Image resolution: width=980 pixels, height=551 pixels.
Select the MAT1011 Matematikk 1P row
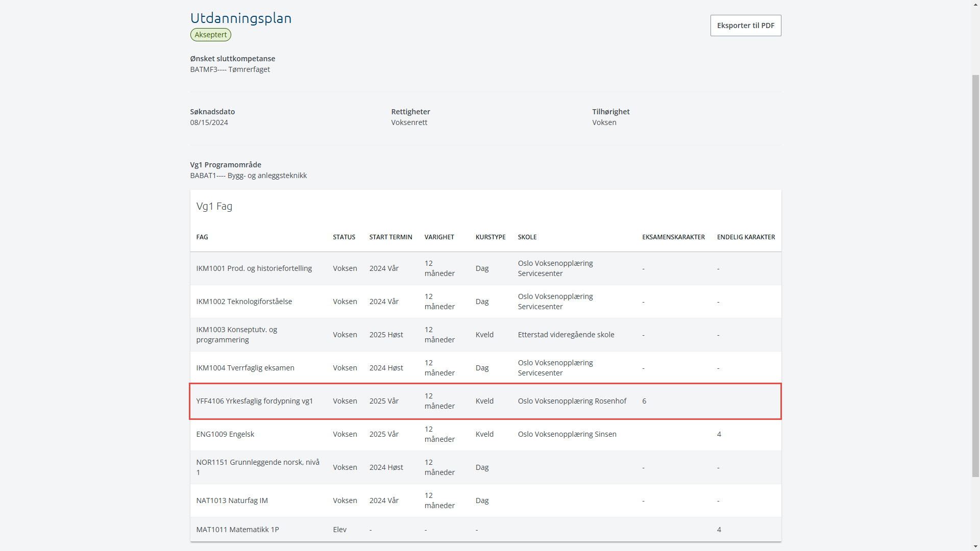tap(237, 530)
